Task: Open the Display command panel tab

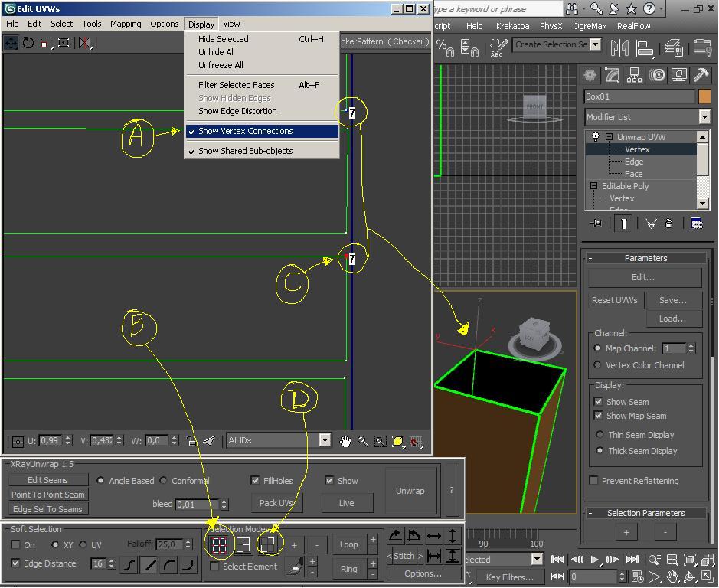Action: pos(678,75)
